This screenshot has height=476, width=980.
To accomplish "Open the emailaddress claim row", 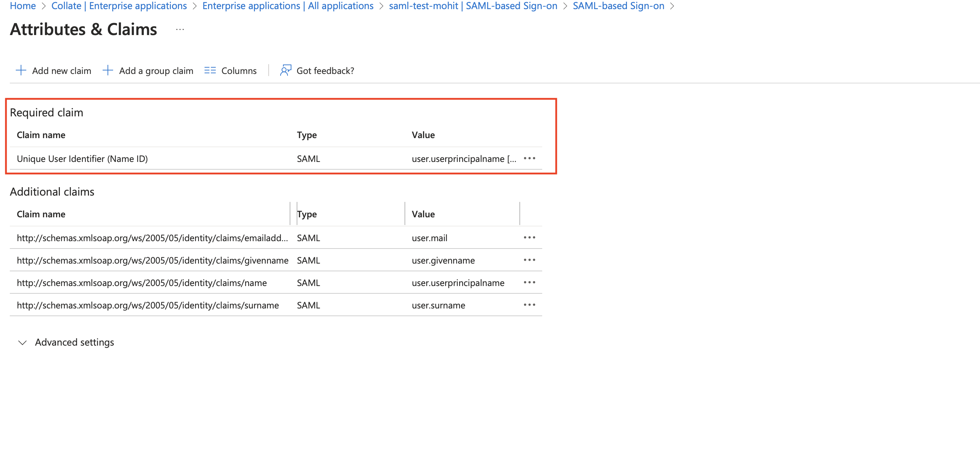I will coord(152,238).
